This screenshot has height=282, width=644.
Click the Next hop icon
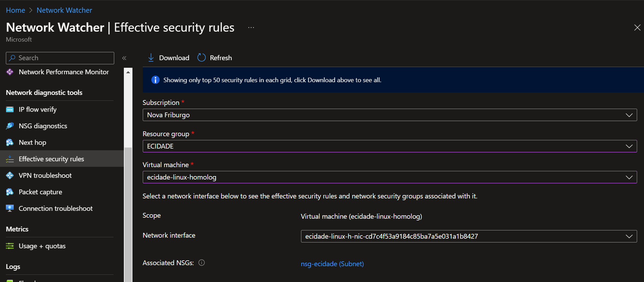tap(10, 142)
